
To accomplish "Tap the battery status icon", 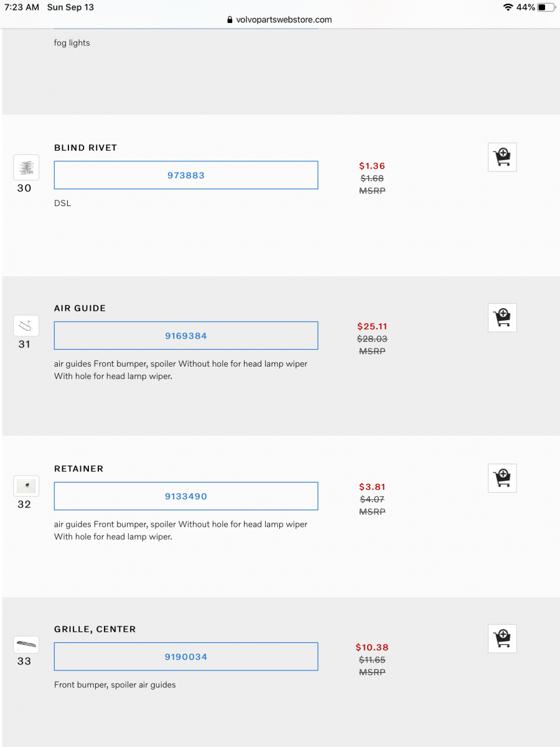I will pos(546,7).
